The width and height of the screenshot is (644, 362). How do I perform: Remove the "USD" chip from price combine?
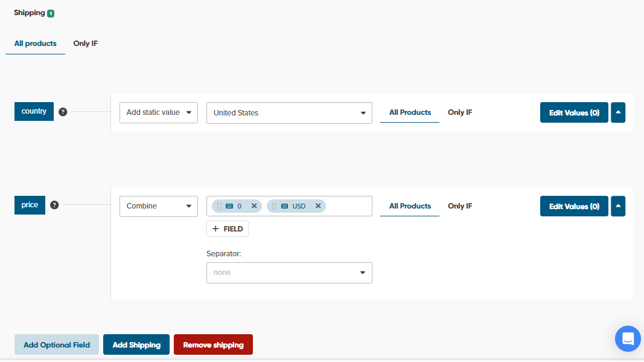click(x=318, y=206)
